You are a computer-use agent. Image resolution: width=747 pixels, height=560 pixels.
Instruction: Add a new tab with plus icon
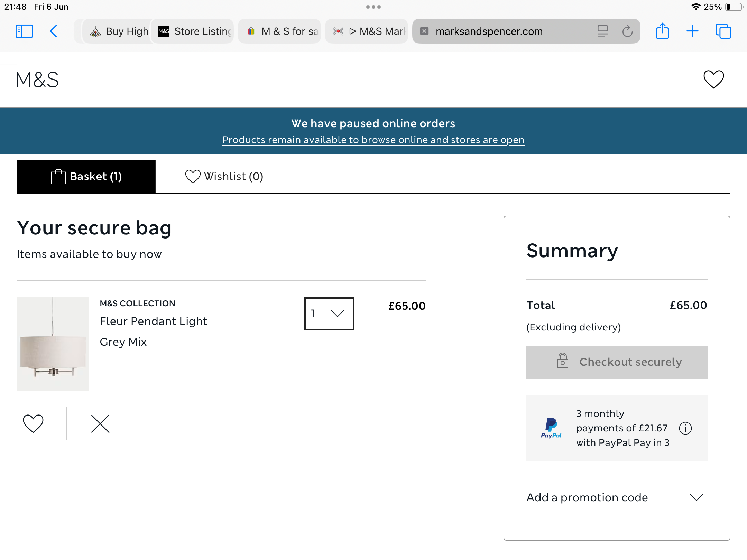692,31
